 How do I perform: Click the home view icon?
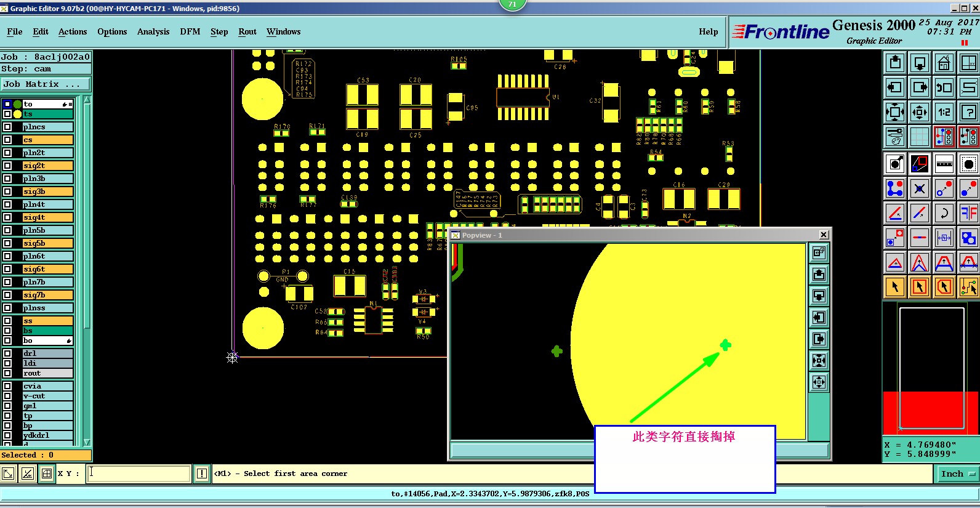[x=944, y=63]
